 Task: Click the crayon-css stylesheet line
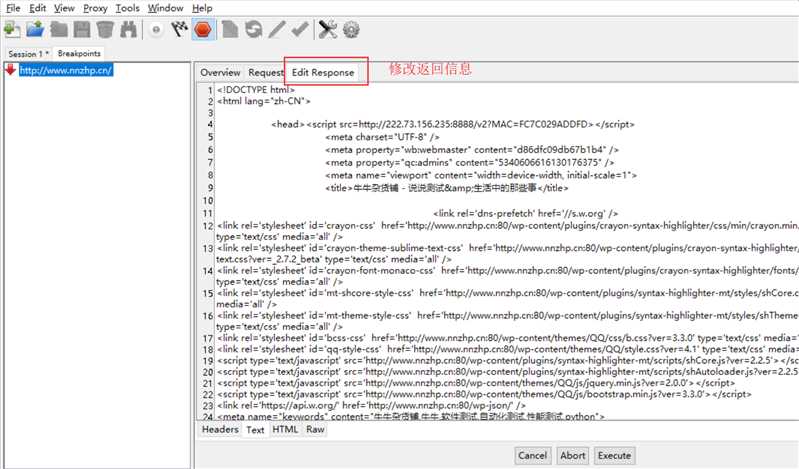508,230
